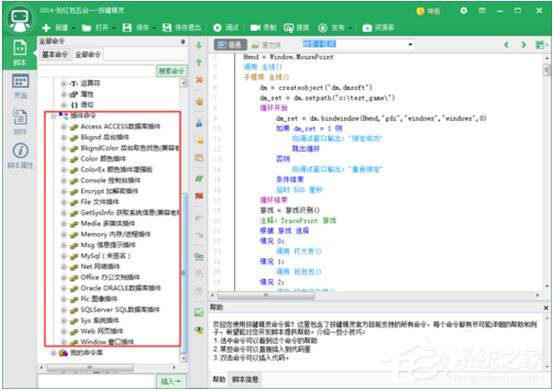Click the redo arrow icon in vertical toolbar
Screen dimensions: 553x391
click(199, 236)
